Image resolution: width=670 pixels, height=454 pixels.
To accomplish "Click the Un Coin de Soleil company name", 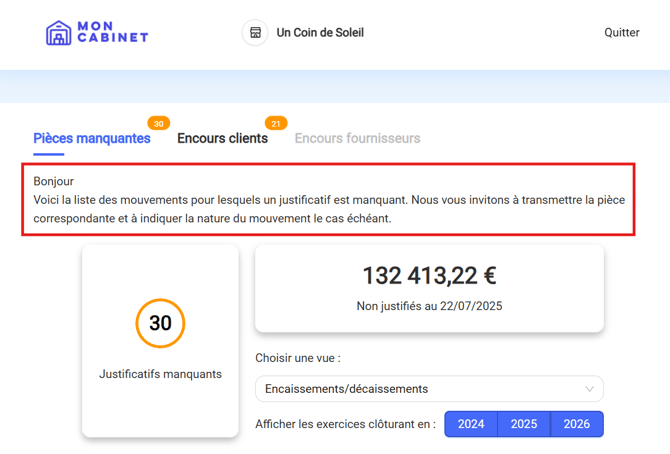I will [320, 33].
